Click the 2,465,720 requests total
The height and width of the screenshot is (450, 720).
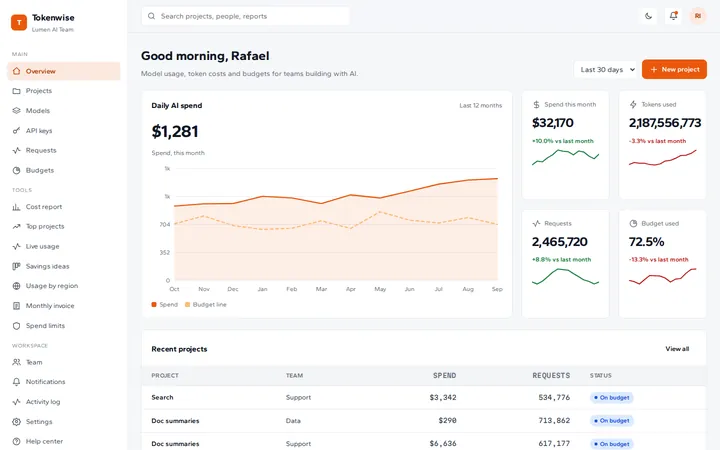click(560, 242)
